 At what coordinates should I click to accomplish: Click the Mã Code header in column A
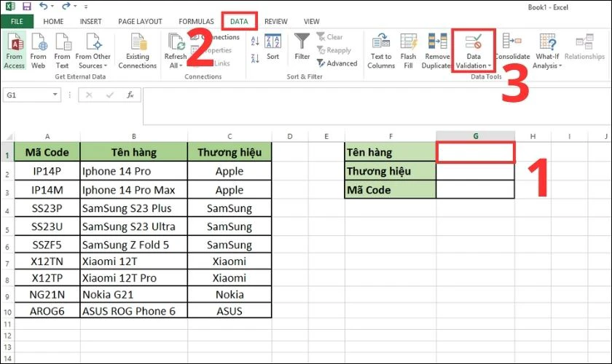pos(47,152)
